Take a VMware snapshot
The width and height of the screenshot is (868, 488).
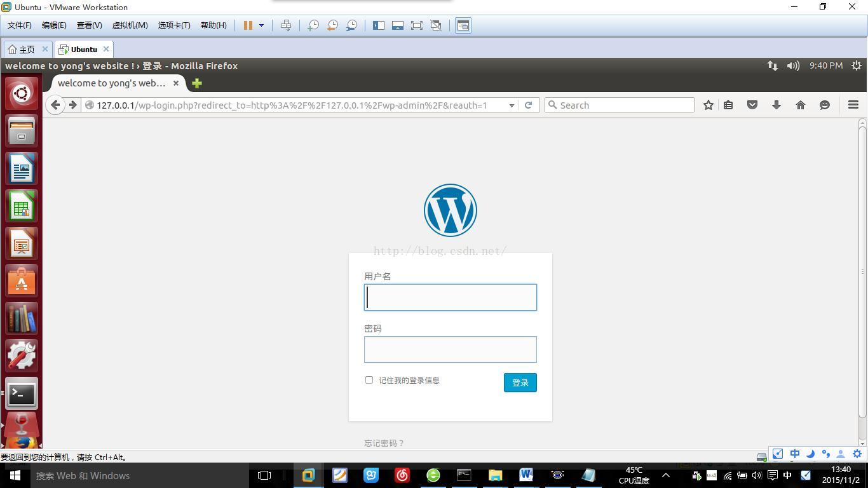313,25
